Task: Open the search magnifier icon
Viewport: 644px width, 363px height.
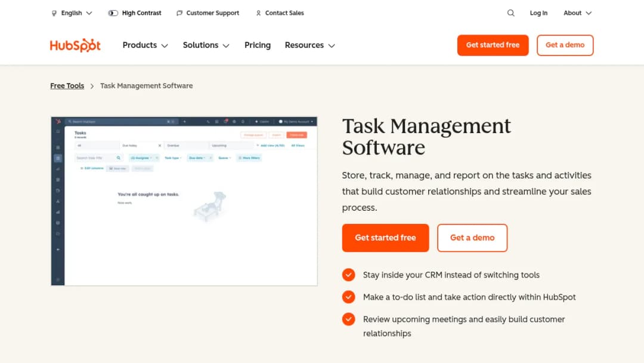Action: pos(510,13)
